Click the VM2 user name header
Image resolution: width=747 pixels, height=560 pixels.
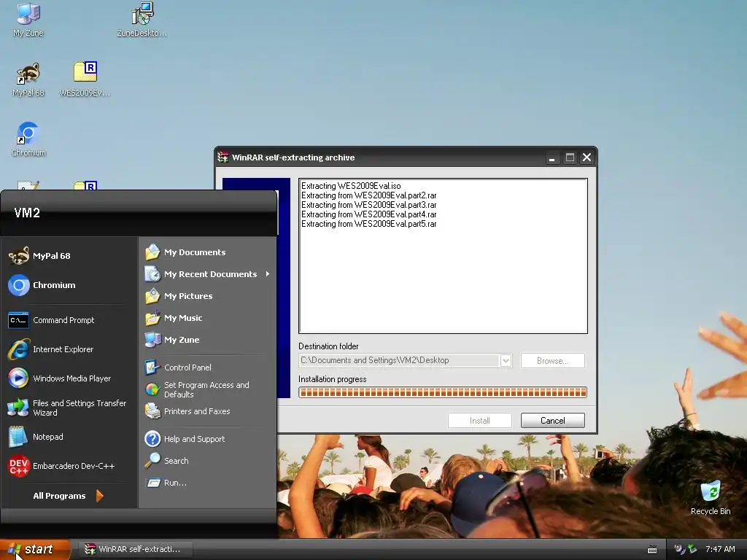click(x=27, y=213)
